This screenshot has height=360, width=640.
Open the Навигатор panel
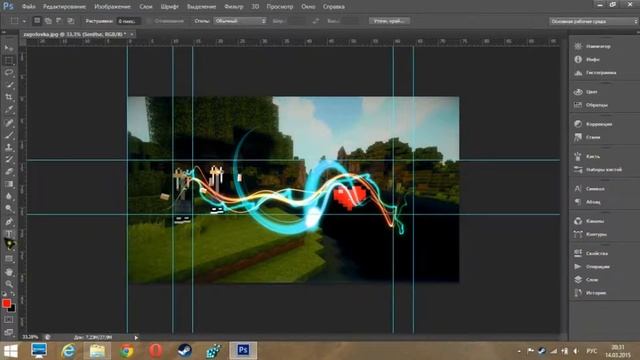coord(593,47)
